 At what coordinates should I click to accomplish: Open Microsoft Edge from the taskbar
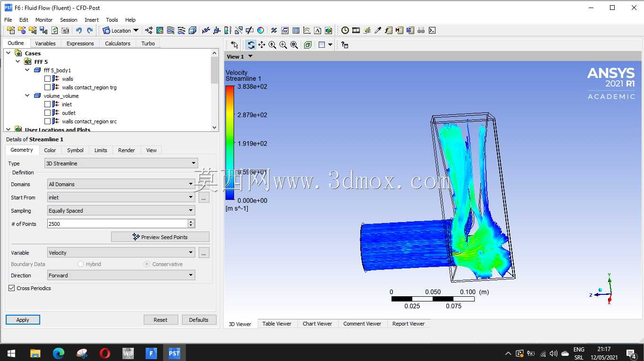click(59, 353)
